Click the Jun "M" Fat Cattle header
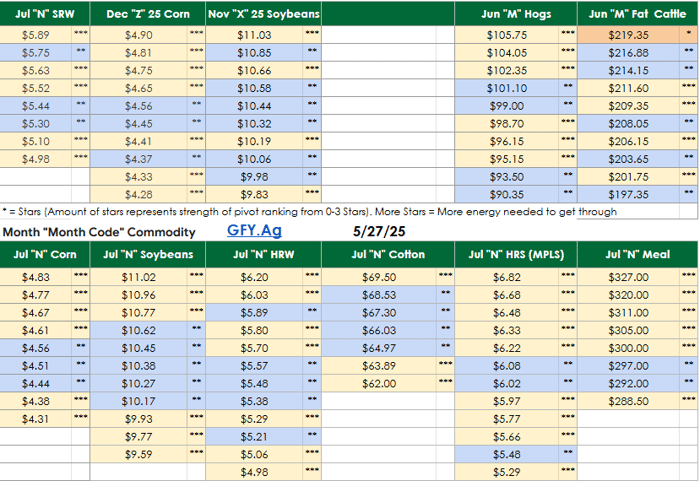Viewport: 700px width, 481px height. (637, 14)
